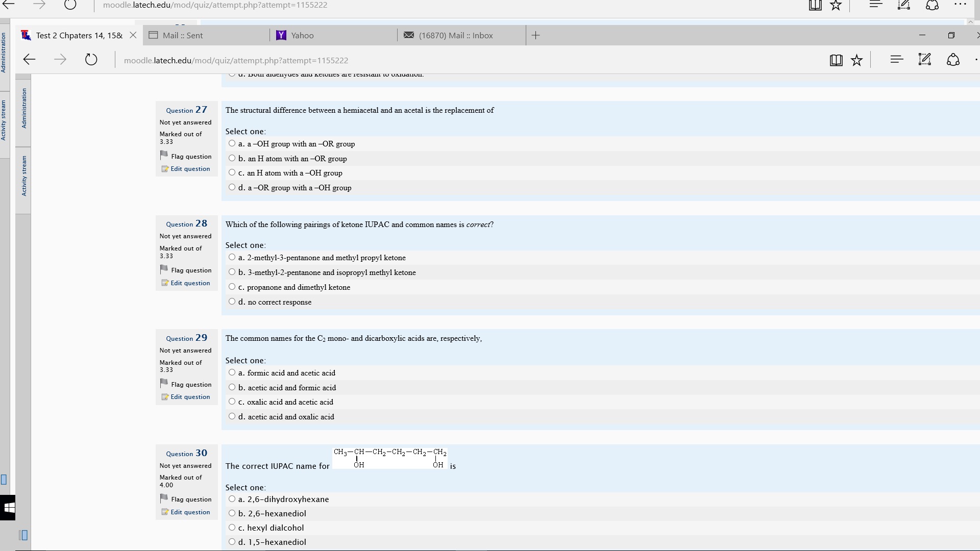Choose acetic acid and oxalic acid

tap(232, 416)
